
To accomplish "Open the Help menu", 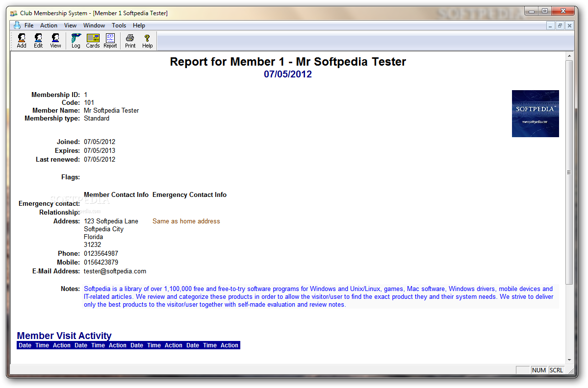I will pyautogui.click(x=139, y=25).
